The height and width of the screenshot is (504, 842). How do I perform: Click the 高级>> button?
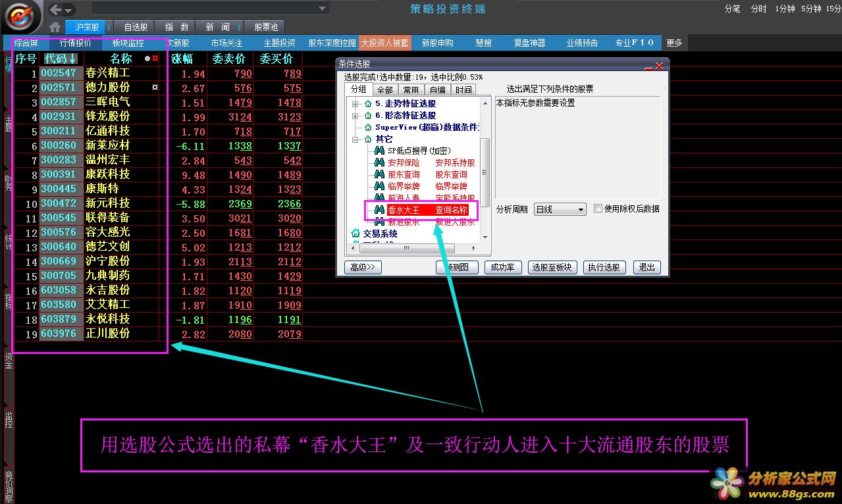[363, 267]
